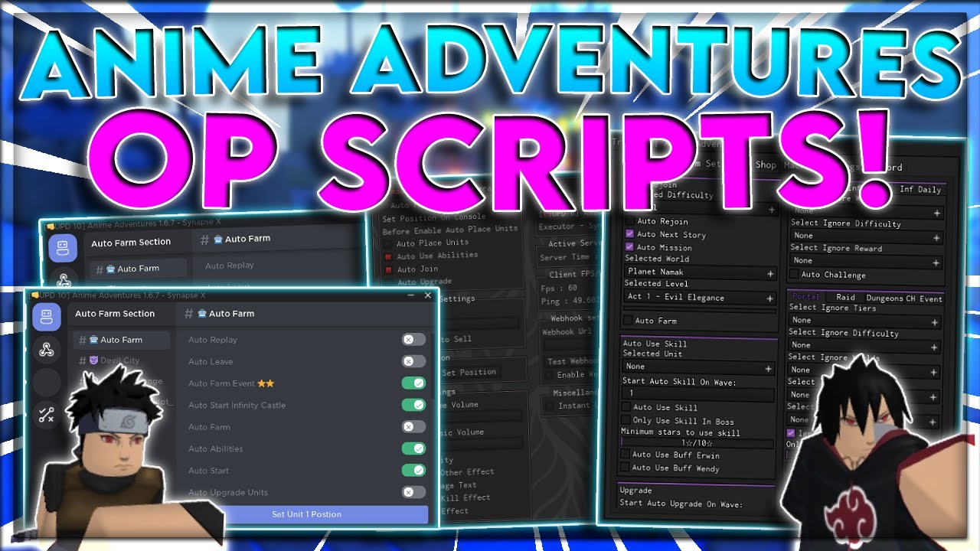Disable the Auto Abilities toggle

(x=413, y=448)
